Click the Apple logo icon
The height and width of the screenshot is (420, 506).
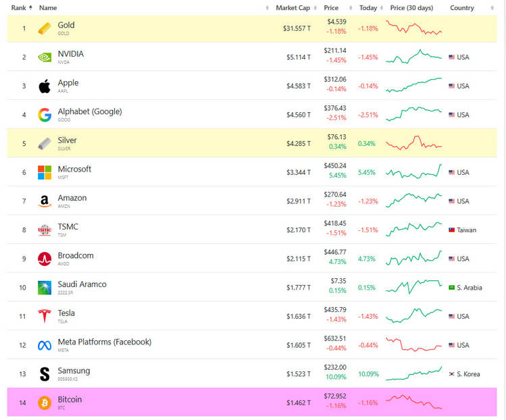(x=45, y=86)
